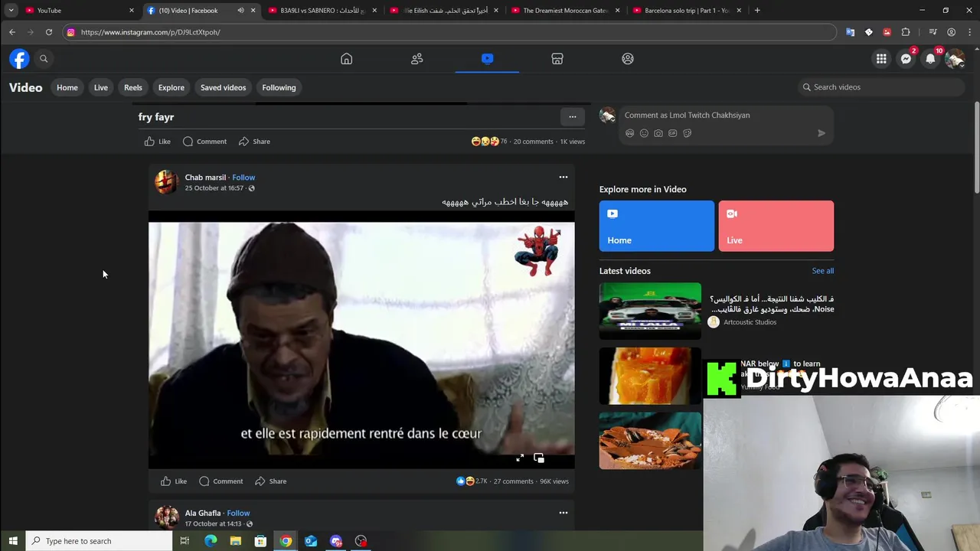The image size is (980, 551).
Task: Share the fry fayr post
Action: (254, 142)
